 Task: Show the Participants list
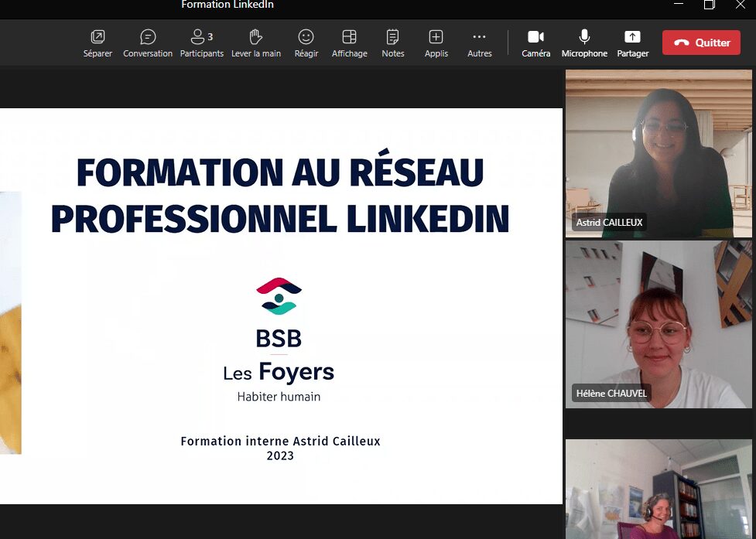pos(201,43)
